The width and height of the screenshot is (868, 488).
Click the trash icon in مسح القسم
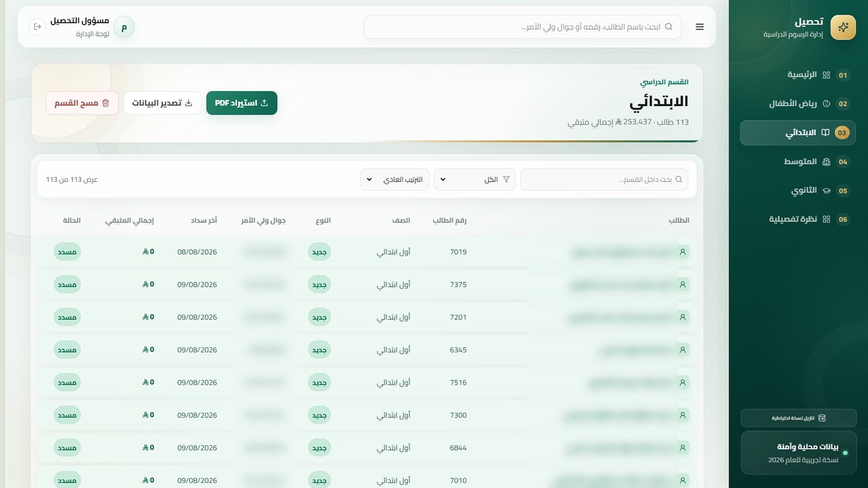tap(105, 103)
